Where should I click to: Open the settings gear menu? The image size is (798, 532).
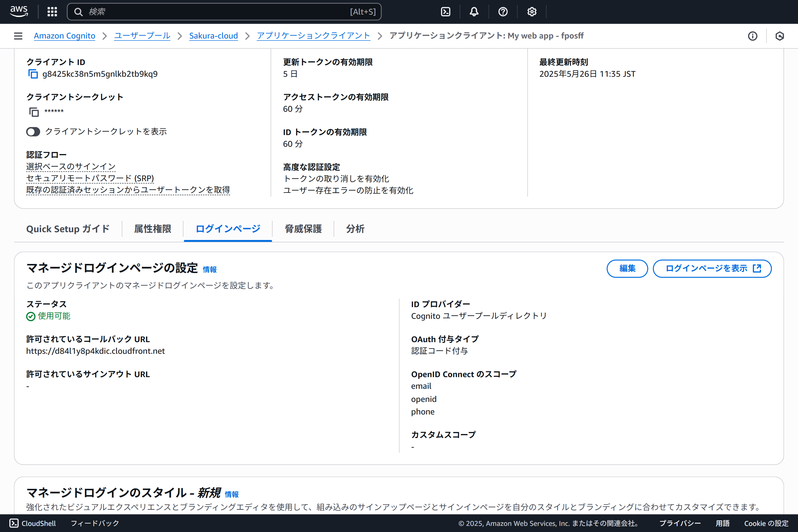(x=532, y=12)
